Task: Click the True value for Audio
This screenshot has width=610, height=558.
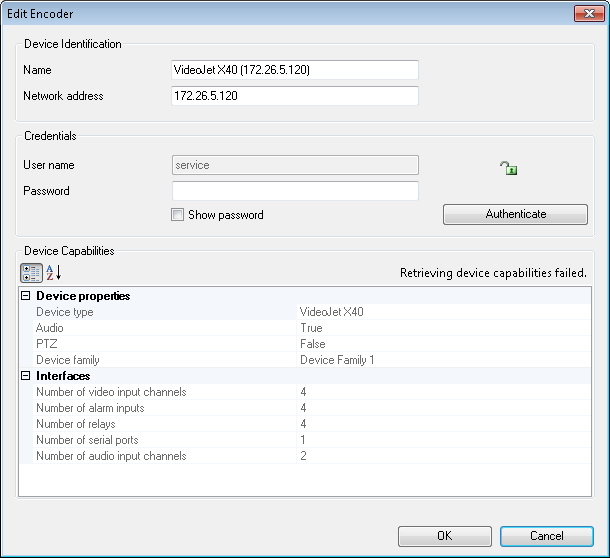Action: (x=311, y=328)
